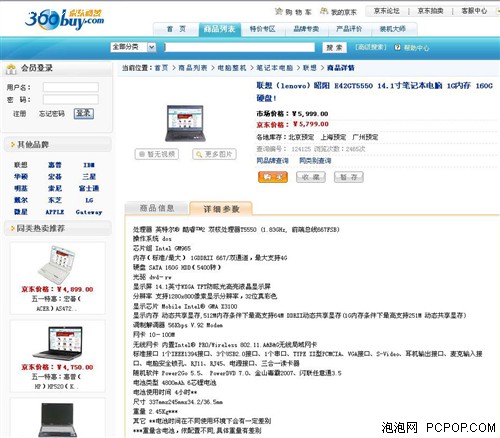The image size is (500, 438).
Task: Click the product title 联想 昭阳 E42GT5550
Action: coord(374,92)
